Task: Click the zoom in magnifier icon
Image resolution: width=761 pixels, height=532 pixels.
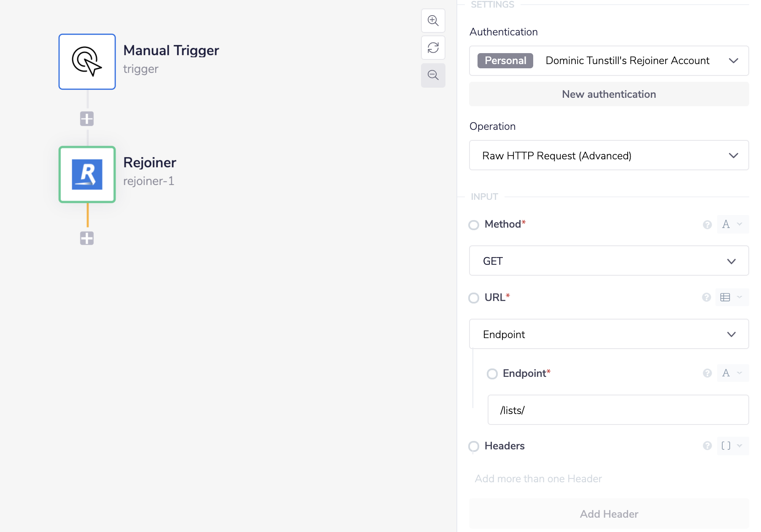Action: (433, 21)
